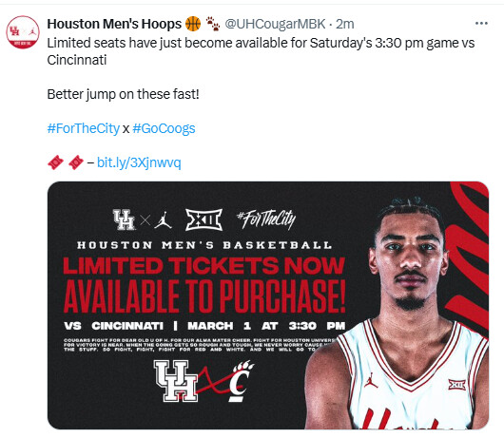Screen dimensions: 504x438
Task: Click the first red ticket emoji
Action: pyautogui.click(x=55, y=162)
